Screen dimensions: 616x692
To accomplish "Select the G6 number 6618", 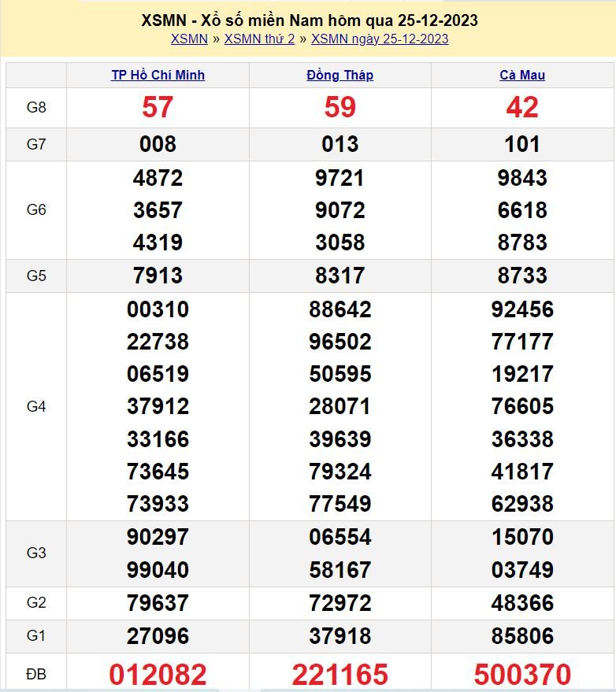I will [x=522, y=210].
